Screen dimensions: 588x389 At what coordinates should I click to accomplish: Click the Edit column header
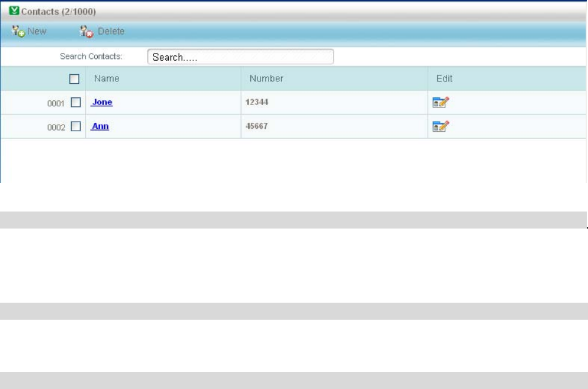point(445,78)
